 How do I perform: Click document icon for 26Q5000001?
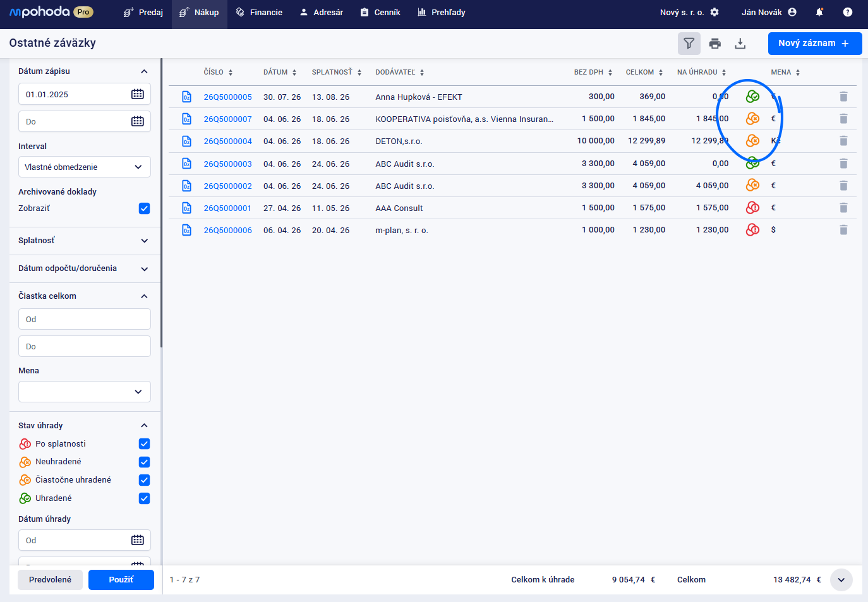coord(186,208)
